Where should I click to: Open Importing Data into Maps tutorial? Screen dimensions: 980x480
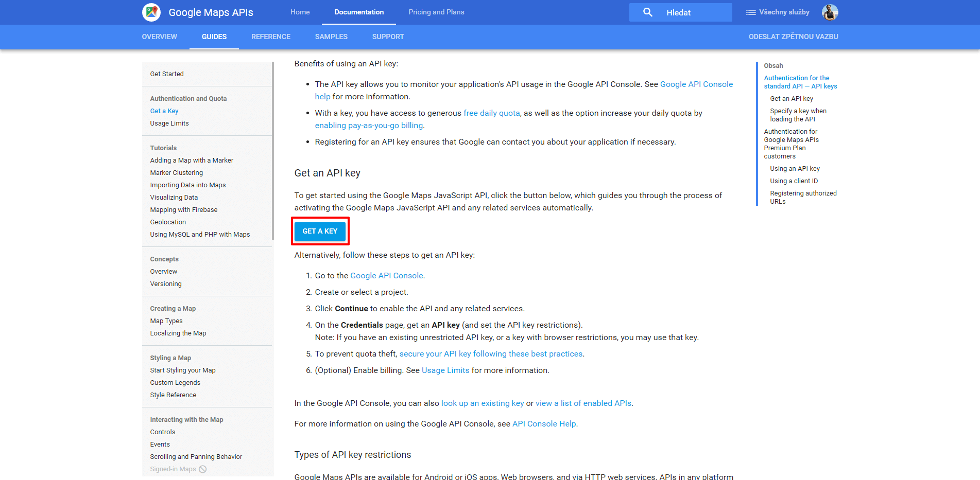[x=188, y=185]
